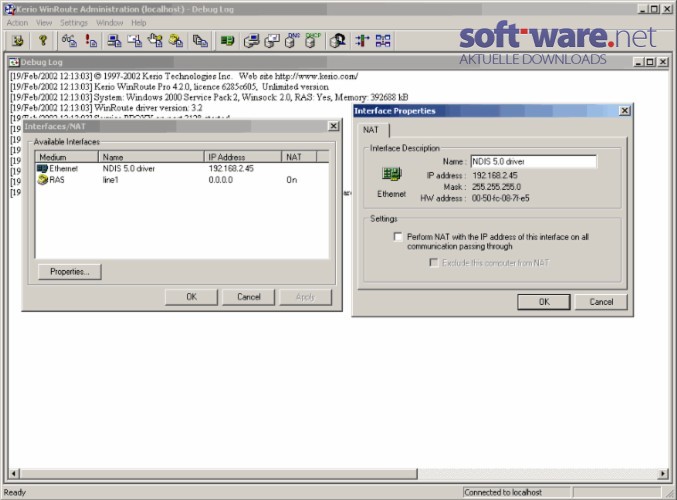Viewport: 677px width, 500px height.
Task: Open the View menu
Action: click(44, 23)
